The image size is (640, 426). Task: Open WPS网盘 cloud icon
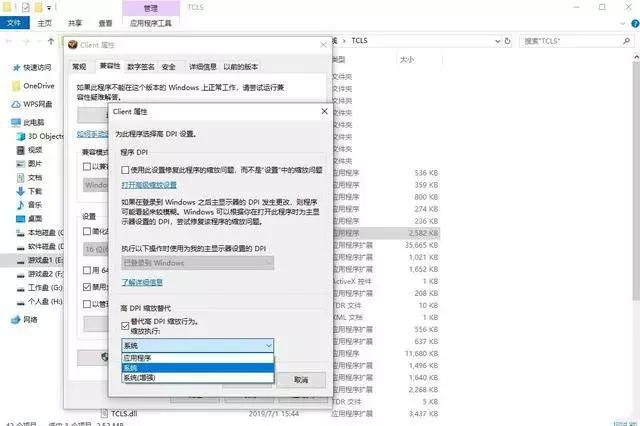click(16, 104)
